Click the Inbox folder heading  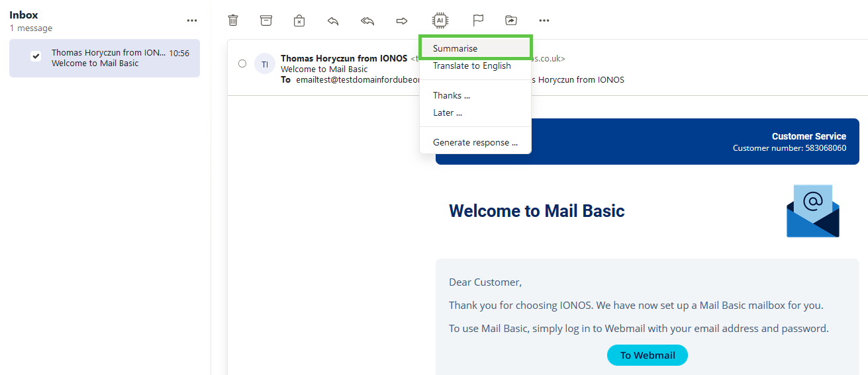(24, 15)
